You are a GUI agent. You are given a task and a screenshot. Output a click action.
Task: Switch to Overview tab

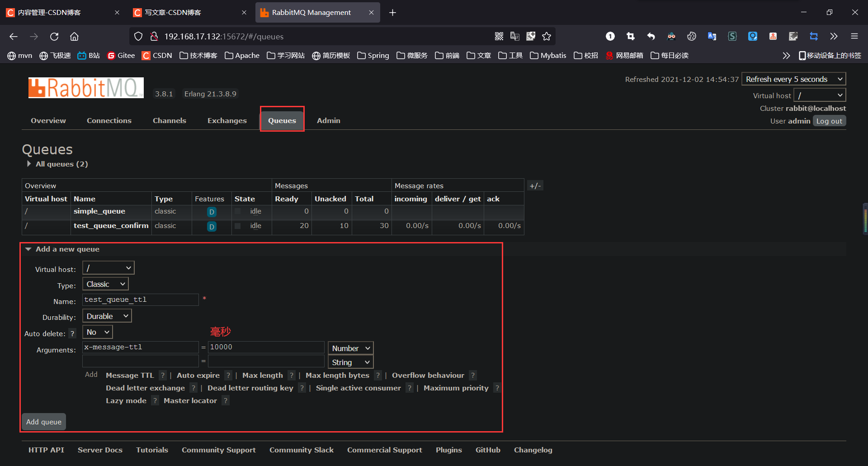(x=48, y=120)
